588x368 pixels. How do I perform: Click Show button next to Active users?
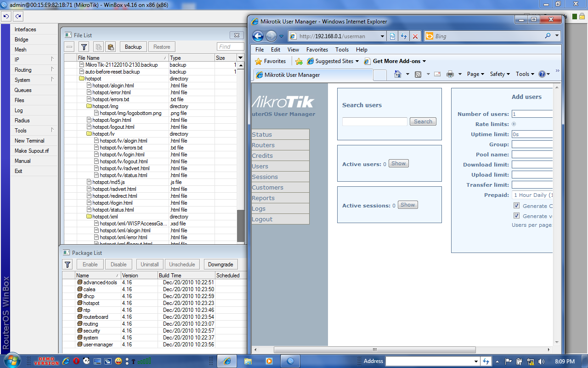click(x=399, y=163)
